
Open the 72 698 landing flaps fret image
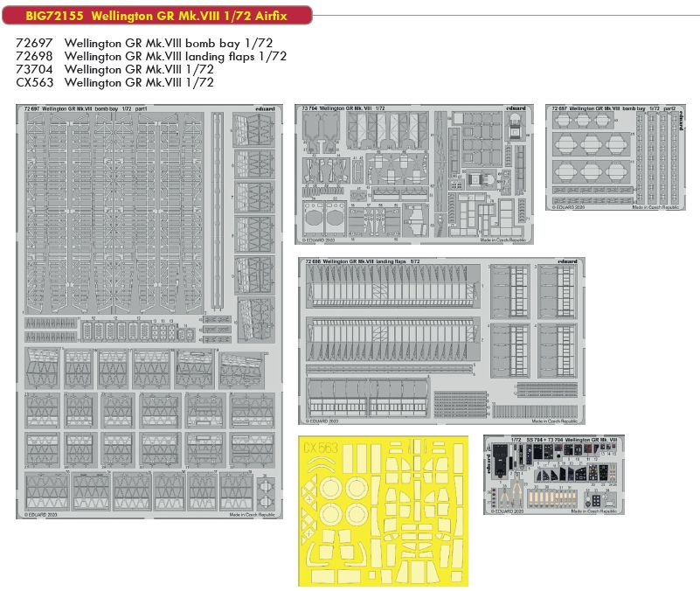click(x=441, y=341)
